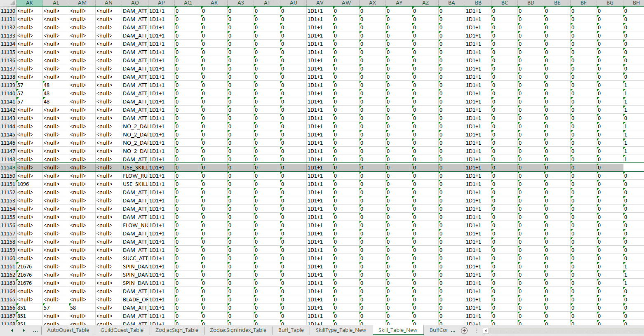Click the <null> cell in column AN, row 11149
Viewport: 644px width, 336px height.
(108, 168)
